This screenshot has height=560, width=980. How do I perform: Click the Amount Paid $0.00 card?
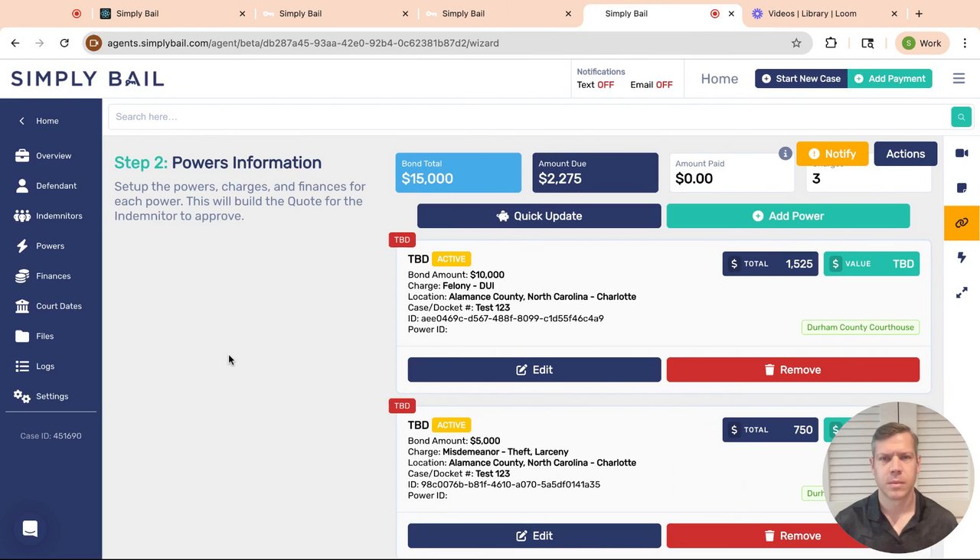click(x=731, y=172)
